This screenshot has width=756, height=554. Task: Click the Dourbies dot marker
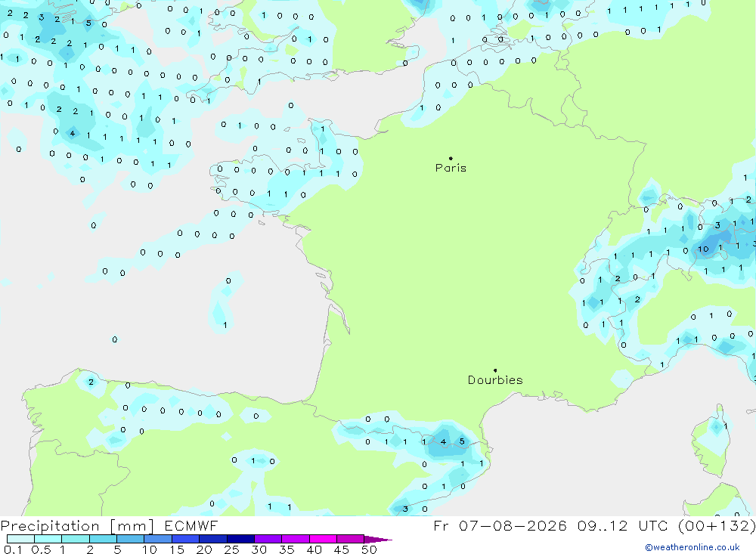click(x=495, y=370)
